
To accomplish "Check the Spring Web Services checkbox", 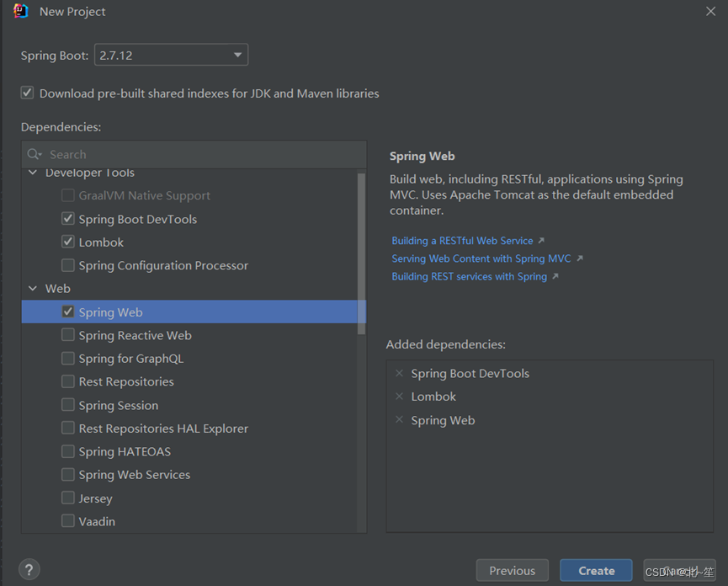I will pos(68,475).
